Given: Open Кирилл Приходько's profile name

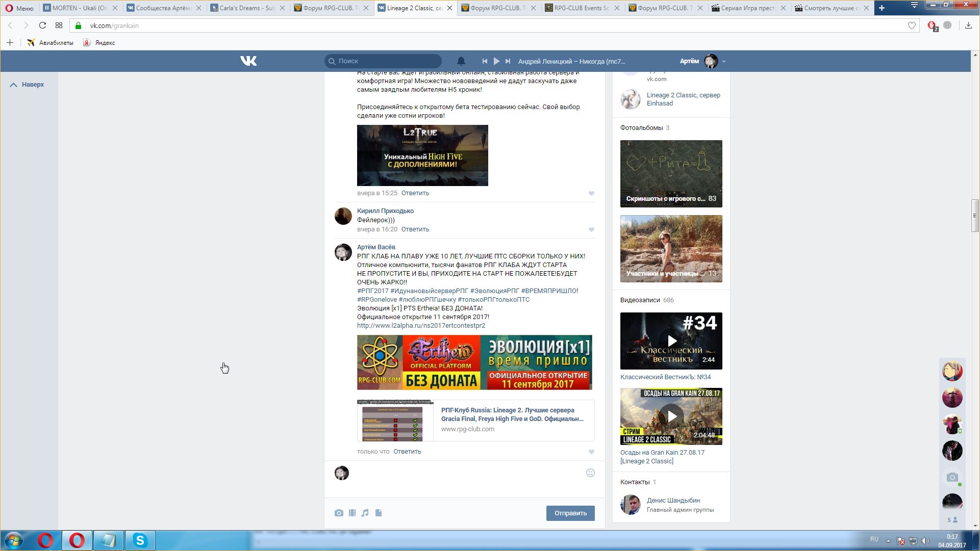Looking at the screenshot, I should click(x=385, y=211).
